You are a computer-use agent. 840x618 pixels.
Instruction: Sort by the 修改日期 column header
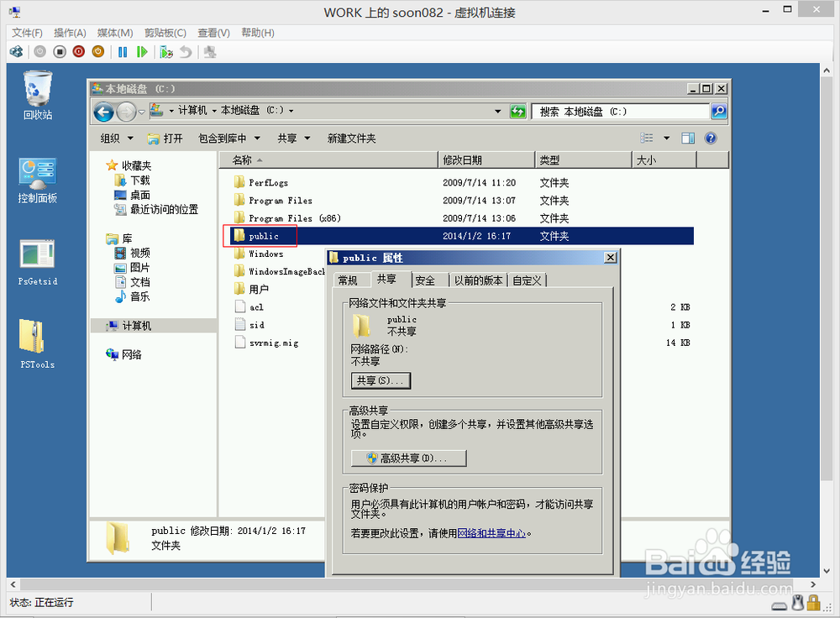tap(486, 160)
